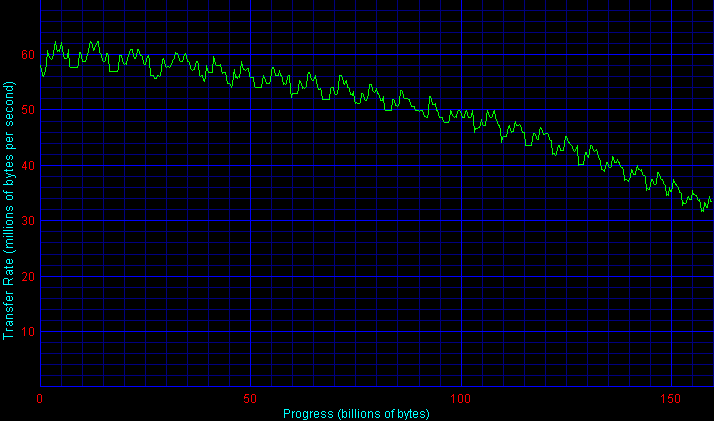Click the Y-axis label 20
Screen dimensions: 714x421
click(x=28, y=277)
